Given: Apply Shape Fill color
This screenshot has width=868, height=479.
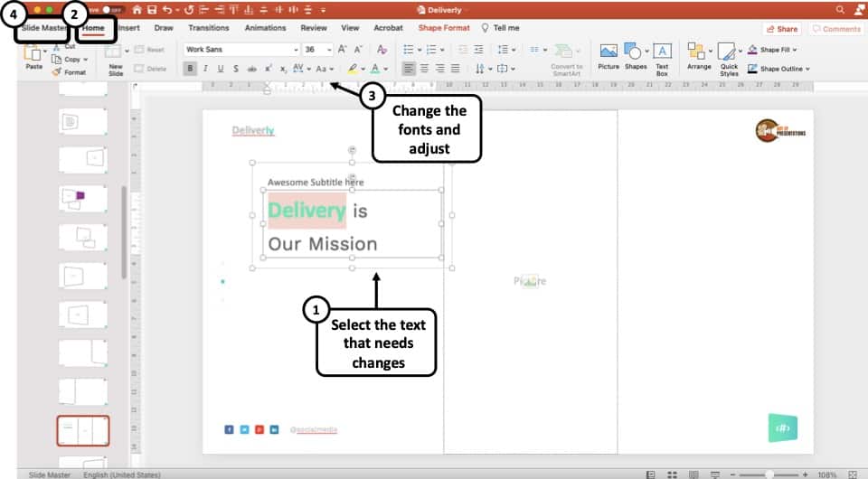Looking at the screenshot, I should tap(772, 50).
